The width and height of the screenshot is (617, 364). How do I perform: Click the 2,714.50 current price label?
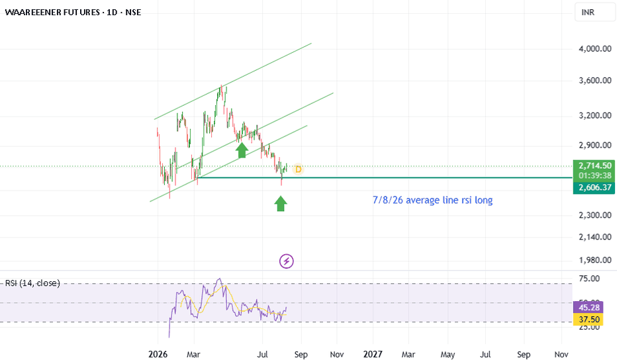(x=595, y=165)
